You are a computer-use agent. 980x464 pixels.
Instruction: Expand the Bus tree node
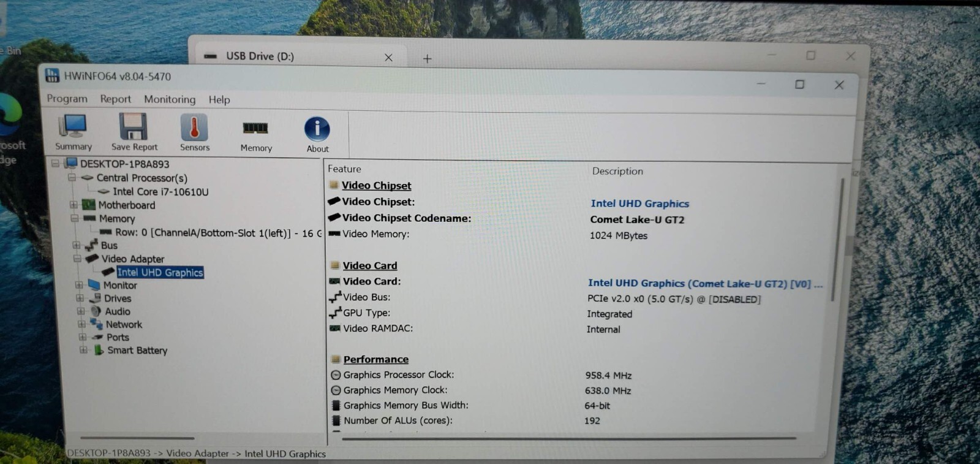[77, 245]
